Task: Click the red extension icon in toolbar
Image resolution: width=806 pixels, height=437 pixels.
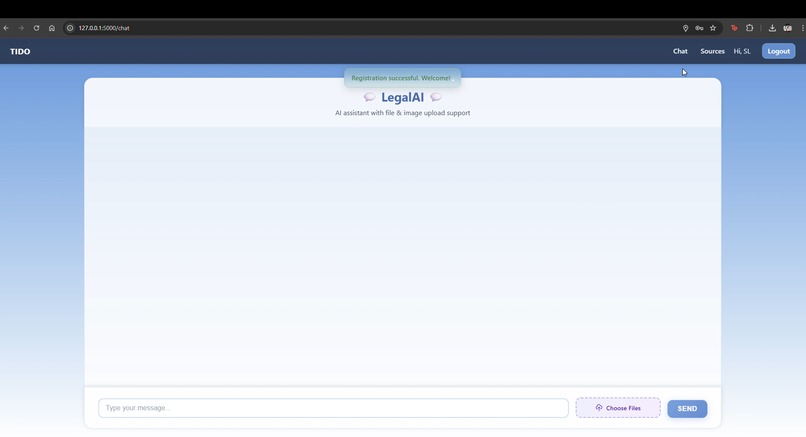Action: pyautogui.click(x=734, y=28)
